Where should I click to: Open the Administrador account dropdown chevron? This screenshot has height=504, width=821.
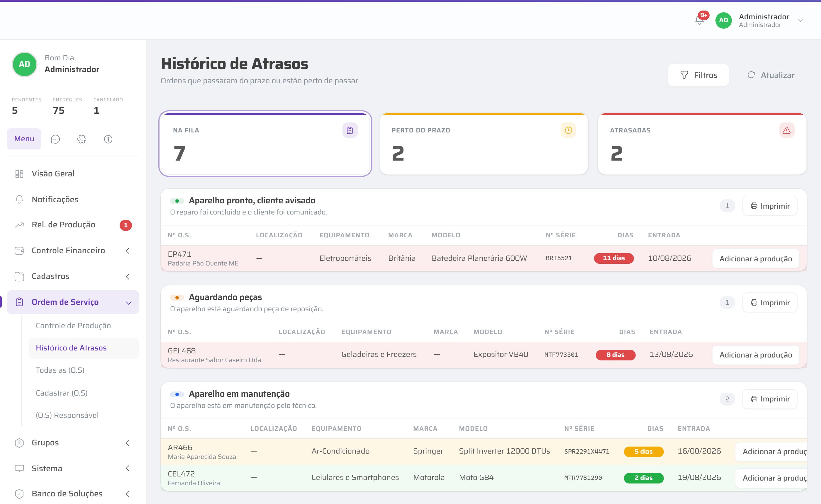pos(800,21)
